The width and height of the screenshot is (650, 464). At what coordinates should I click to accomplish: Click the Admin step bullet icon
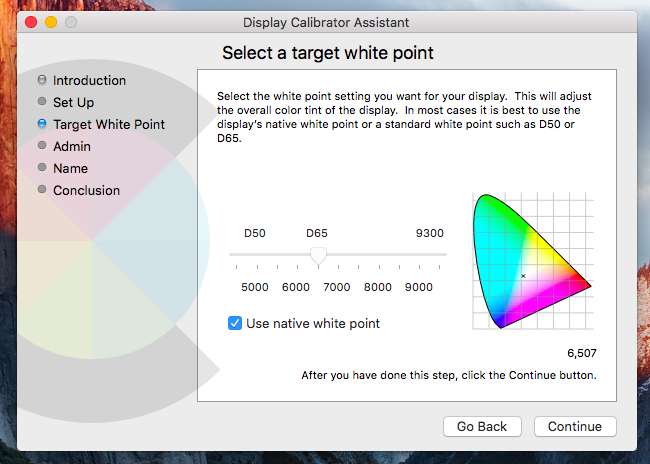click(42, 146)
